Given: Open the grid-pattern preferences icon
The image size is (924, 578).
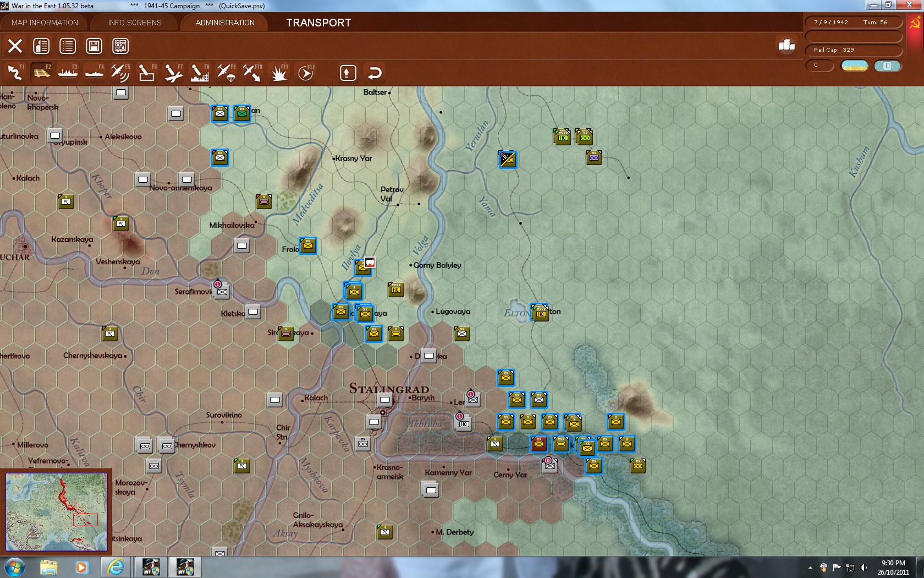Looking at the screenshot, I should 120,46.
